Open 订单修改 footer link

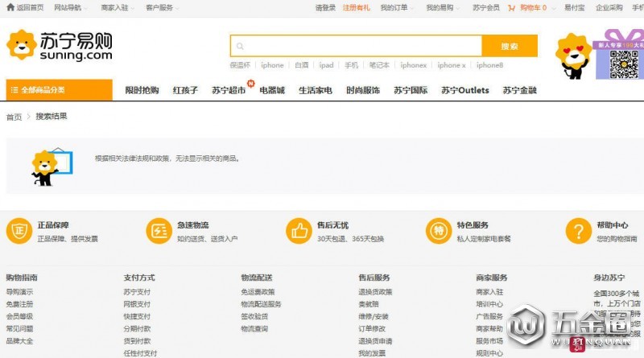[x=372, y=329]
